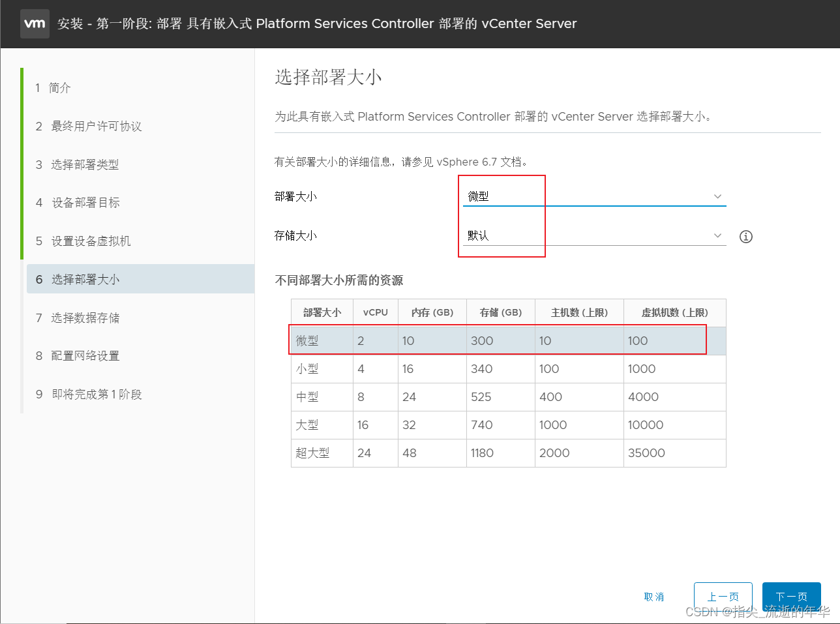Click the VMware vm logo icon

click(x=35, y=23)
